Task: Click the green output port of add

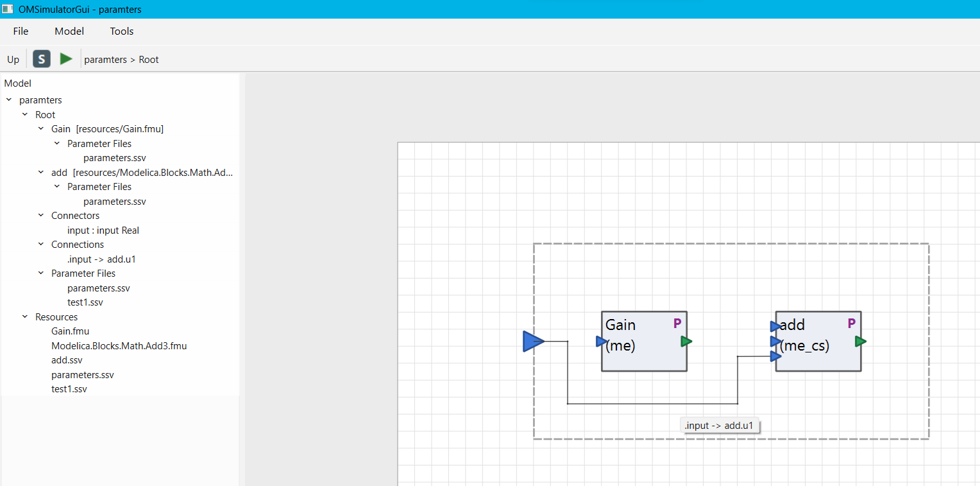Action: pos(861,342)
